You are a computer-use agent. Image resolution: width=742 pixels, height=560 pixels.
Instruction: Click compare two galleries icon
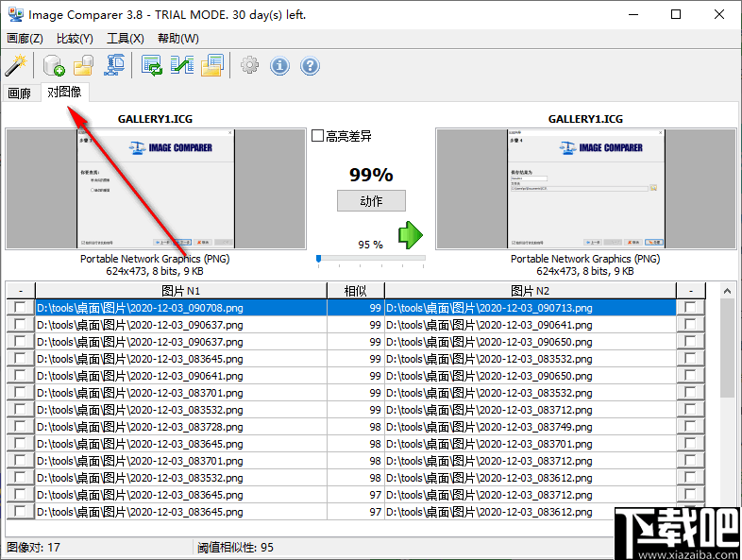182,65
